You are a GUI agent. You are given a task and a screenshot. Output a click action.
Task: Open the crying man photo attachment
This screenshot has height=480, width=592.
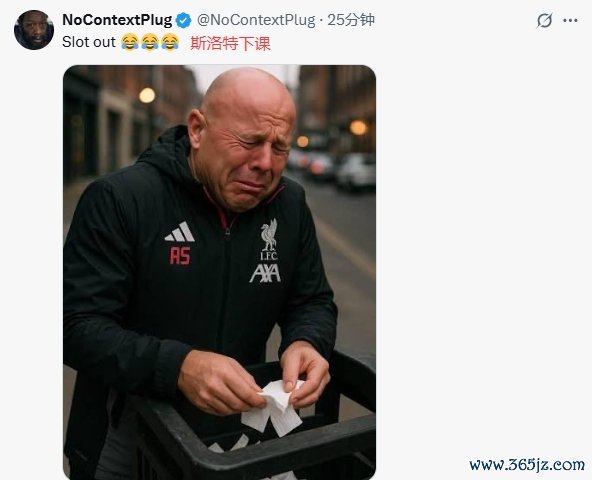[x=219, y=272]
